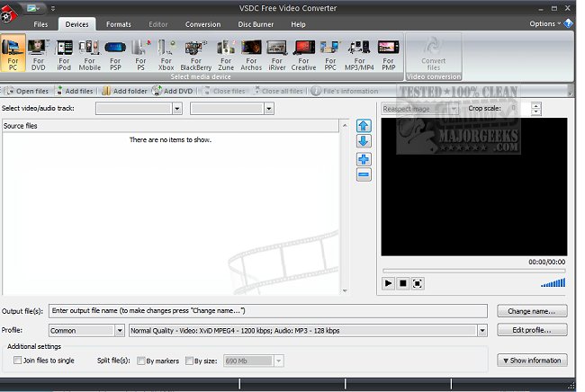
Task: Toggle the By size split checkbox
Action: 189,361
